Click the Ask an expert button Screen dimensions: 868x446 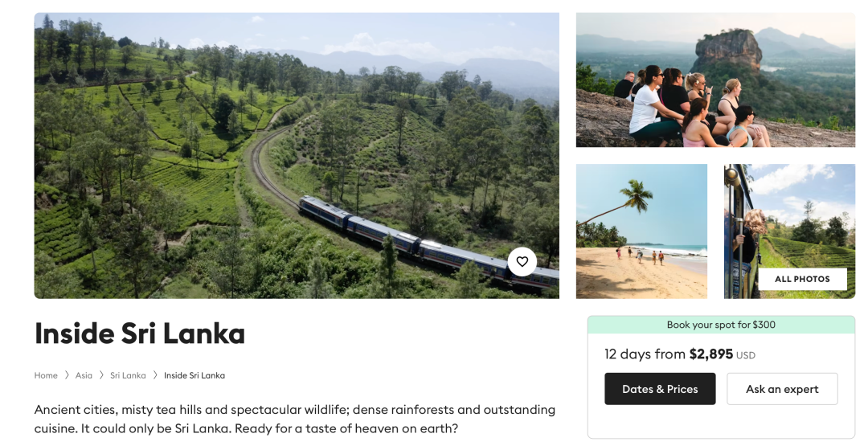[x=782, y=389]
